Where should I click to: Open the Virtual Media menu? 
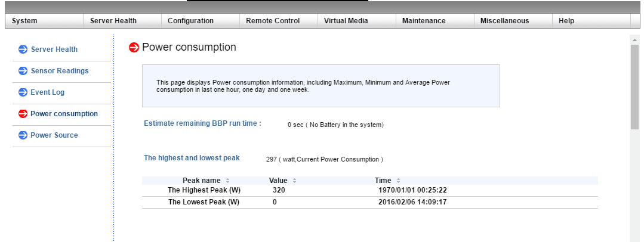click(x=346, y=21)
